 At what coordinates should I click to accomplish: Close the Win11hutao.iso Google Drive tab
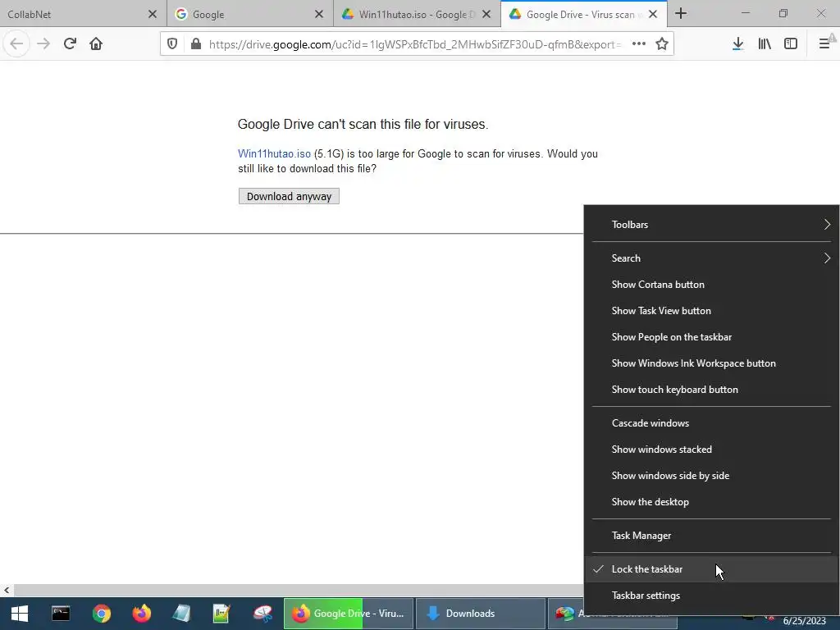(x=486, y=14)
